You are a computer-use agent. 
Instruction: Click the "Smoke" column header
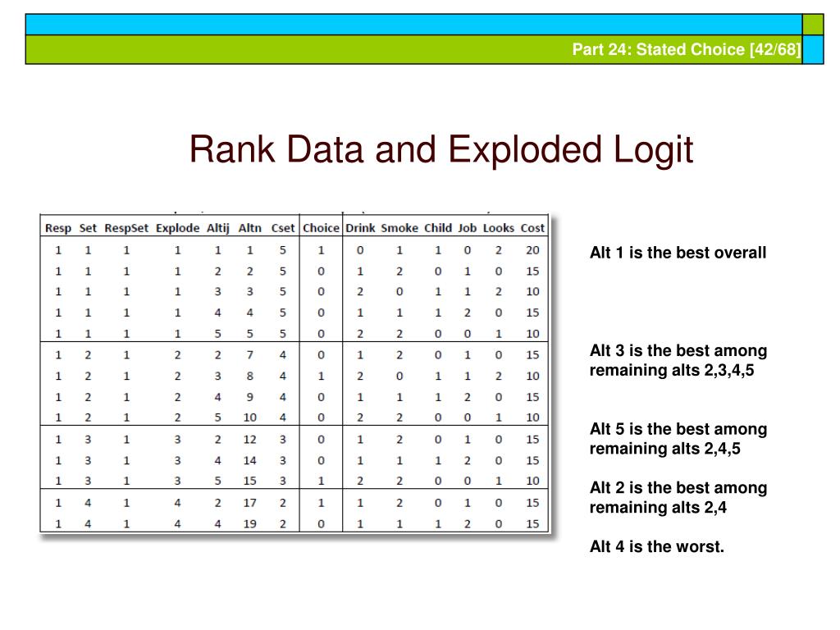[399, 228]
